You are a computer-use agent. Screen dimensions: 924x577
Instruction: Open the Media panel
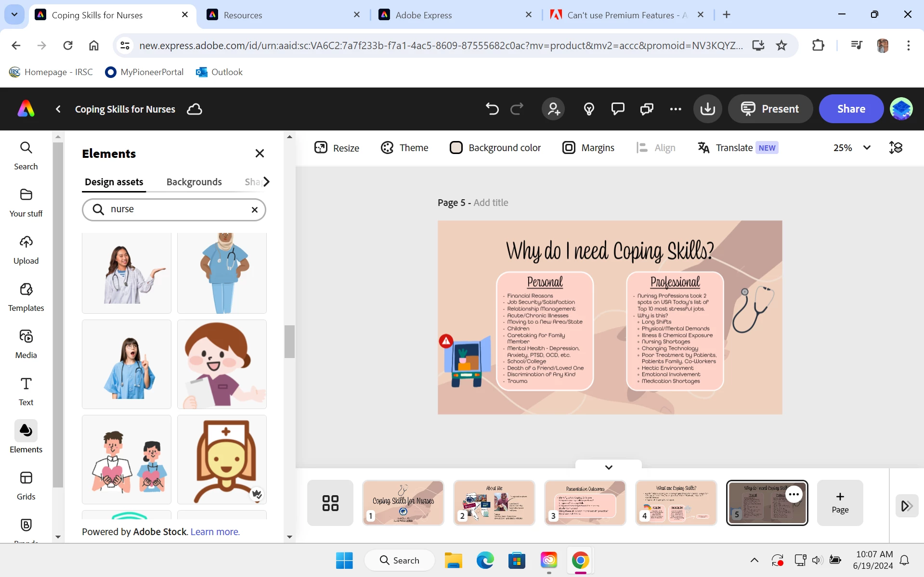pyautogui.click(x=26, y=344)
